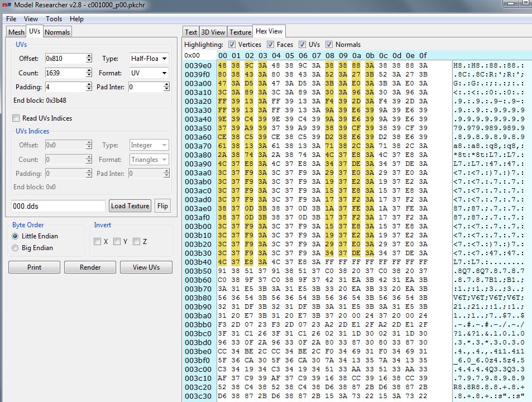This screenshot has width=532, height=402.
Task: Click the UVs Count field 1639
Action: click(x=65, y=73)
